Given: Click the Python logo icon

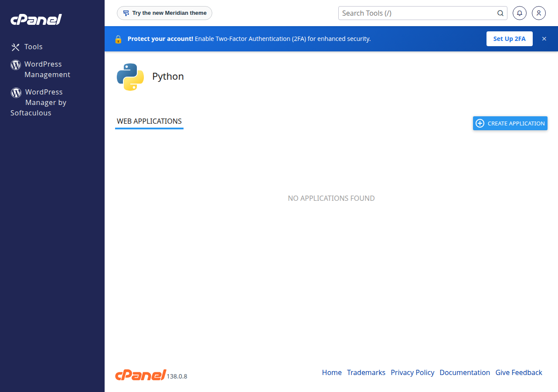Looking at the screenshot, I should tap(130, 77).
